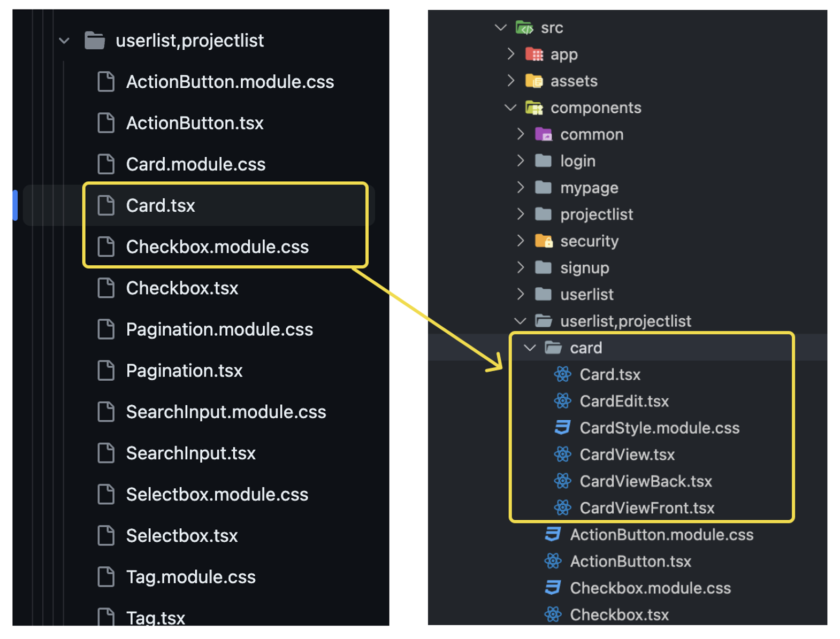The height and width of the screenshot is (639, 840).
Task: Click the React icon beside CardEdit.tsx
Action: coord(562,401)
